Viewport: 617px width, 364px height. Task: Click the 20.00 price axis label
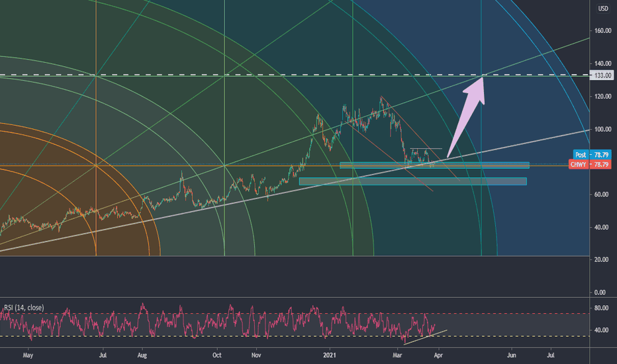click(602, 259)
